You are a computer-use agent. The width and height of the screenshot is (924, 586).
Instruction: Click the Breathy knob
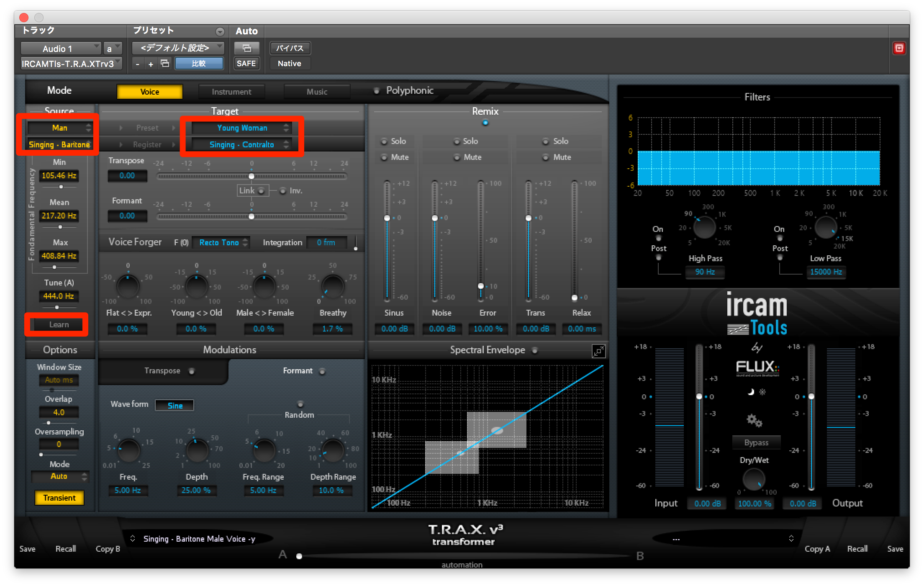[333, 286]
